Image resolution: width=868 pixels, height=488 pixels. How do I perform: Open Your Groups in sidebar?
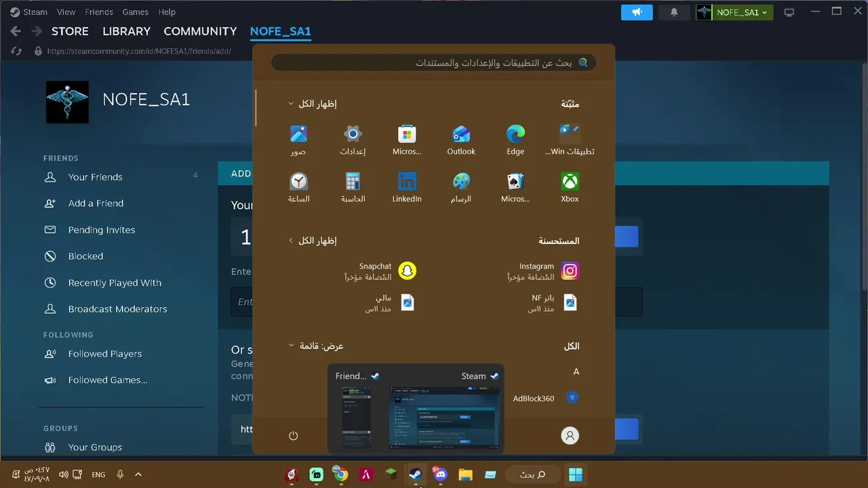coord(95,447)
